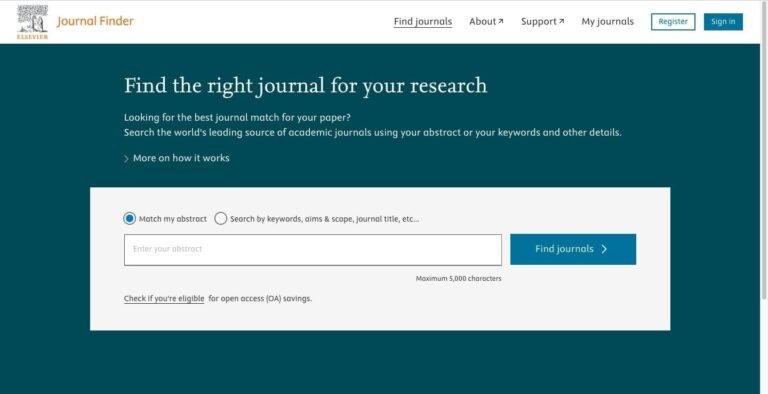Image resolution: width=768 pixels, height=394 pixels.
Task: Open the About external link
Action: coord(486,22)
